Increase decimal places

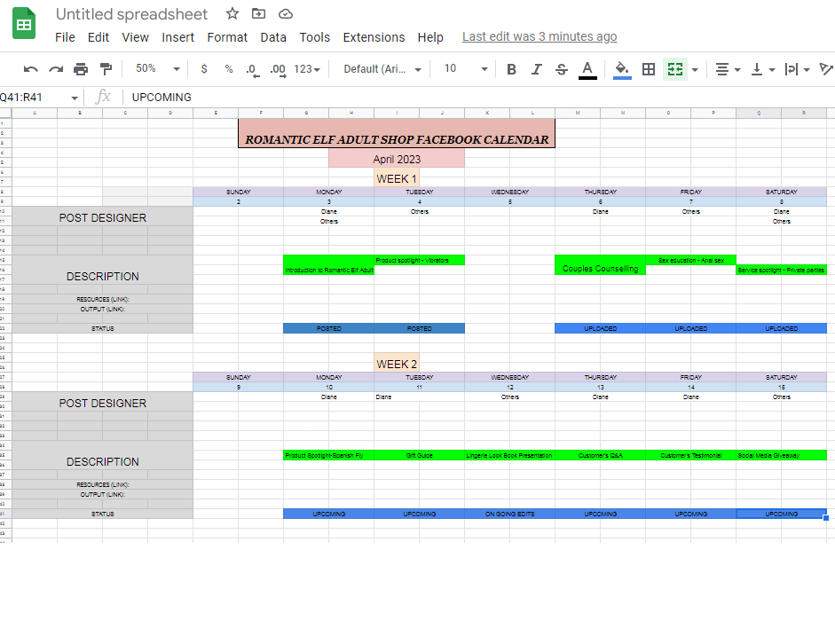278,70
